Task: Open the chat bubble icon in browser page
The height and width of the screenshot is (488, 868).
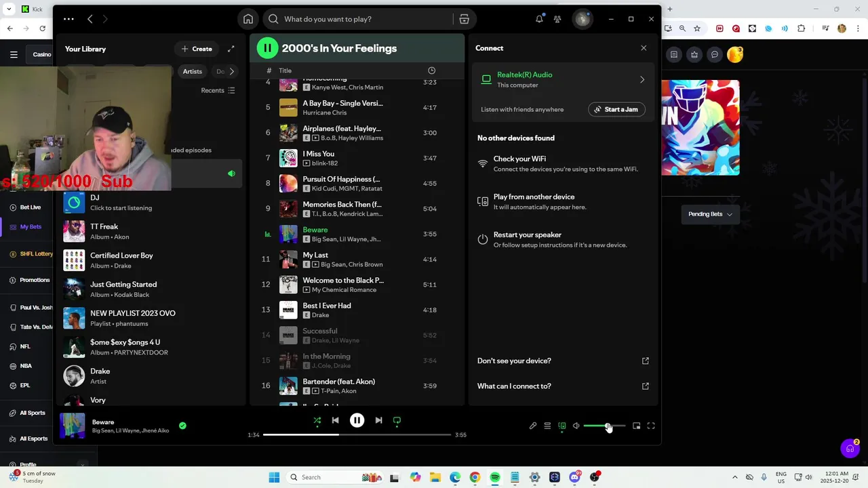Action: (714, 54)
